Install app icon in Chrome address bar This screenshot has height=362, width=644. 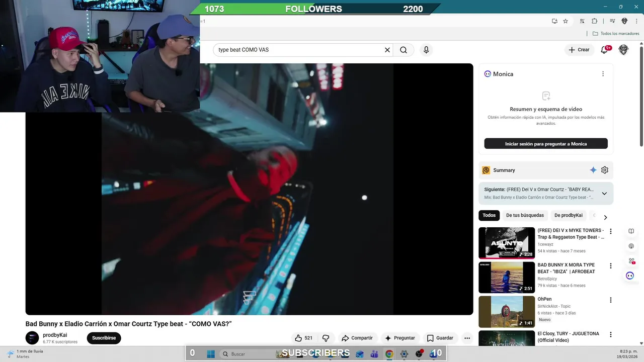click(554, 21)
